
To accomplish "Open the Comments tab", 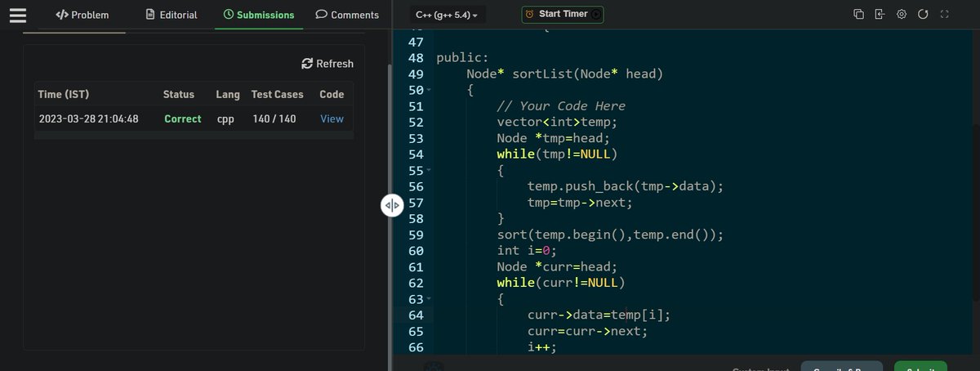I will click(347, 15).
